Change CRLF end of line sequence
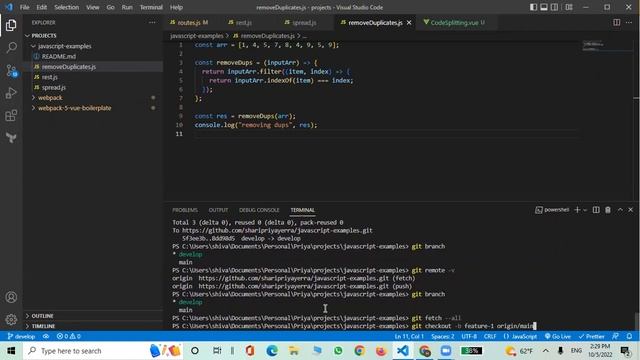Image resolution: width=640 pixels, height=360 pixels. click(x=490, y=336)
